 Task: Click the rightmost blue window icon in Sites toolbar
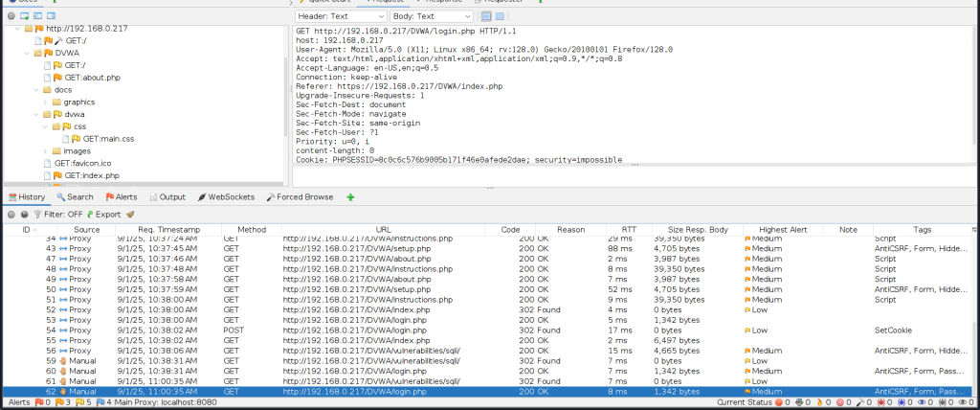[x=52, y=15]
